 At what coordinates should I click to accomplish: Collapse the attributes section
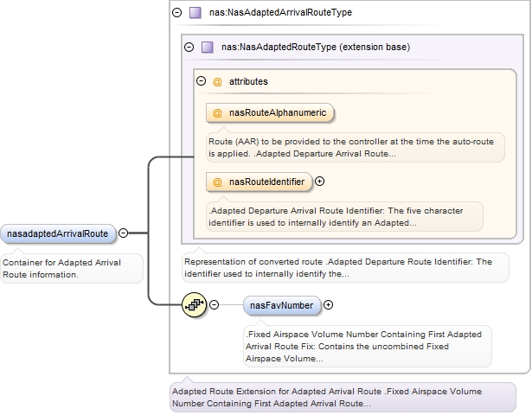(x=201, y=81)
